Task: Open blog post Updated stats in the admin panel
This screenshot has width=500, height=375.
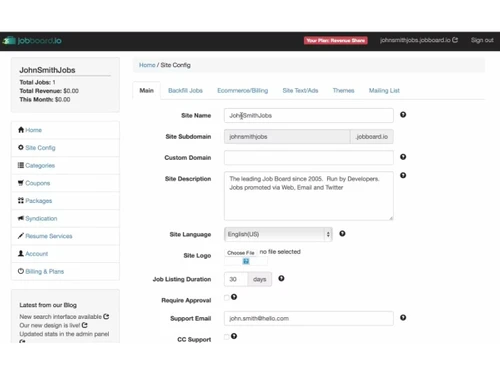Action: click(64, 334)
